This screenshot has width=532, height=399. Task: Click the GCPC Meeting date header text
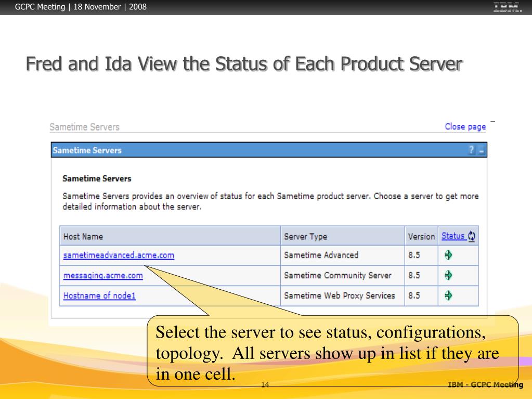tap(81, 7)
